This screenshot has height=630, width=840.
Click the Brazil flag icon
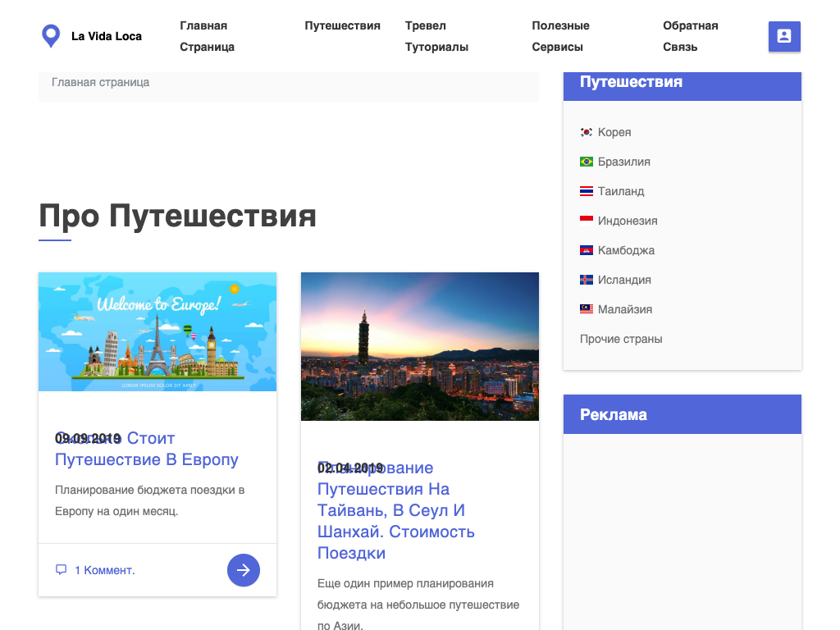pos(587,162)
